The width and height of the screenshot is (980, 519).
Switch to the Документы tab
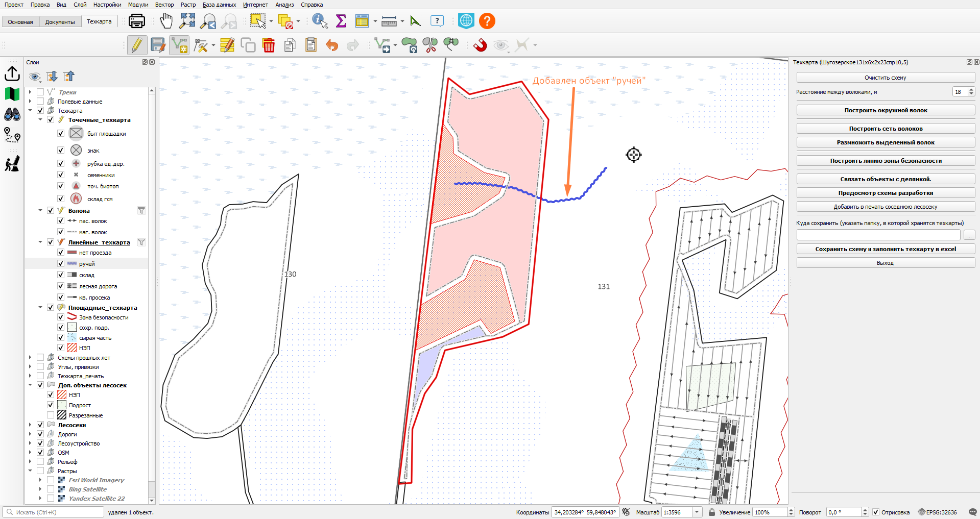coord(60,22)
